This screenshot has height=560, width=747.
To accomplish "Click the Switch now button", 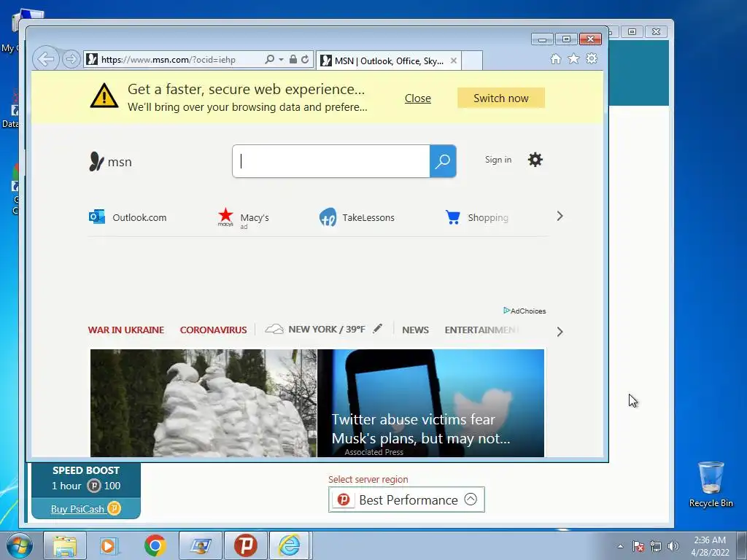I will point(500,98).
